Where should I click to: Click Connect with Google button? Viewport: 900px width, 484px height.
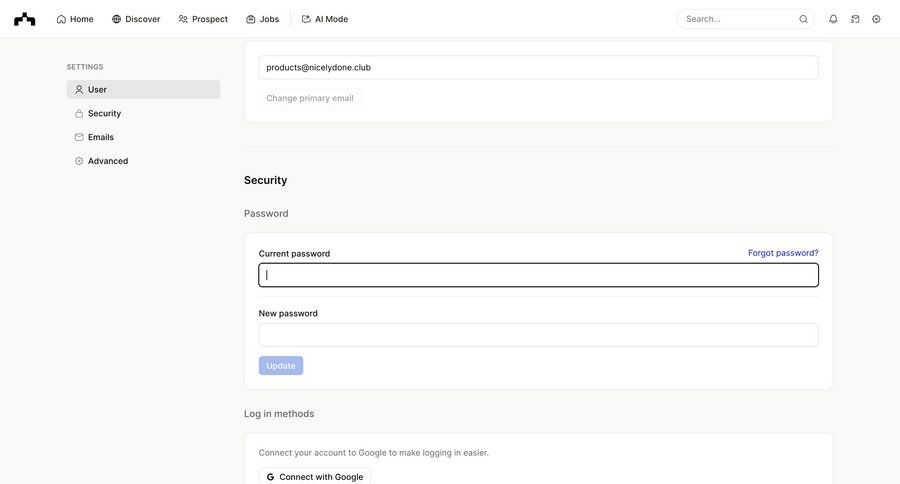[315, 477]
